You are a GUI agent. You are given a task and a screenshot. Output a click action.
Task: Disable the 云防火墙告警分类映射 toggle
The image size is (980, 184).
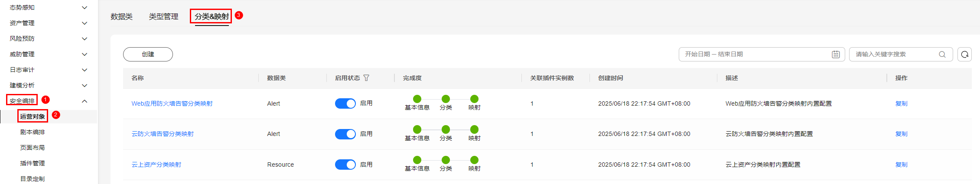coord(345,134)
